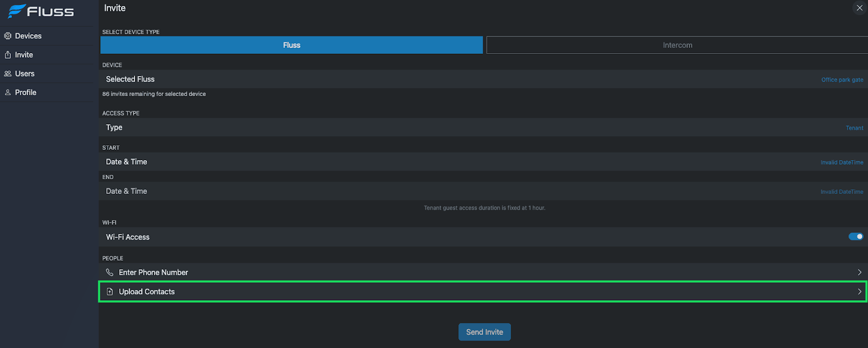Toggle the Wi-Fi Access switch off
The height and width of the screenshot is (348, 868).
[856, 237]
